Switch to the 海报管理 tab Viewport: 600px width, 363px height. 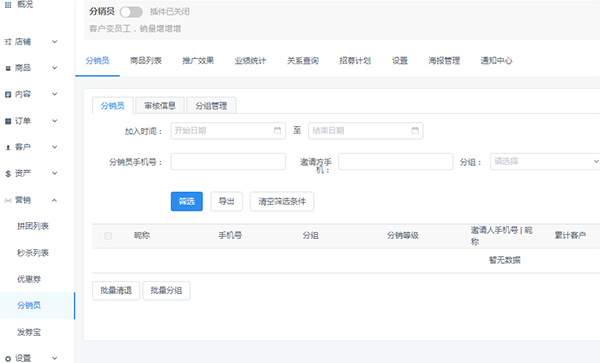[x=444, y=60]
